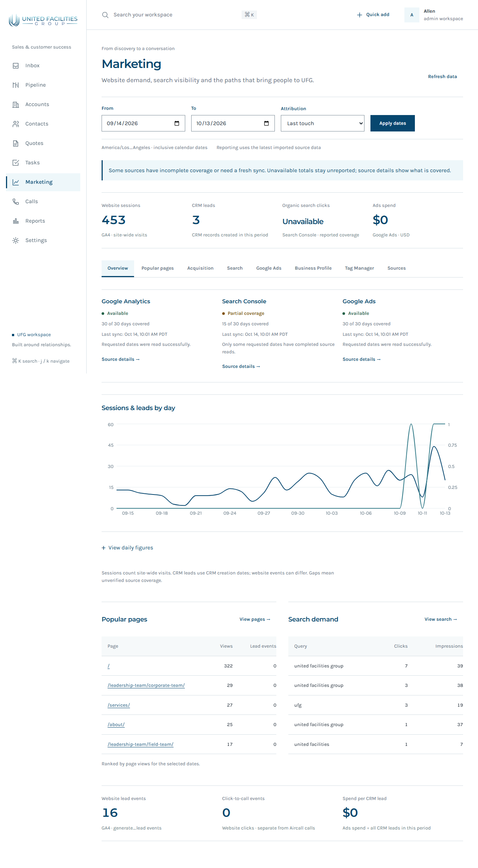Click the search magnifier icon
The height and width of the screenshot is (868, 478).
click(x=105, y=15)
